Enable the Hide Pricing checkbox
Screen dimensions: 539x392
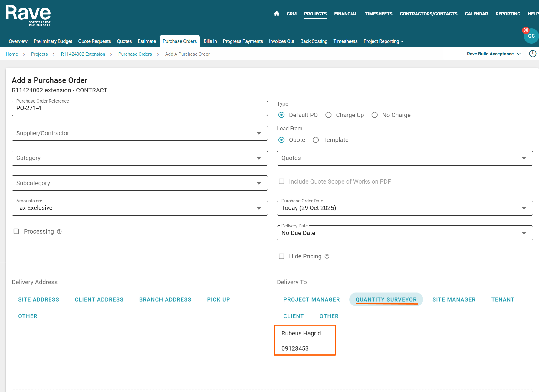(x=281, y=256)
